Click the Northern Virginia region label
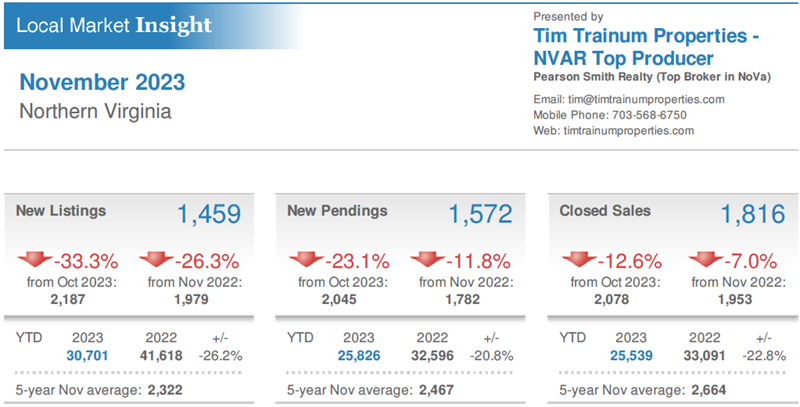The image size is (800, 407). 95,111
